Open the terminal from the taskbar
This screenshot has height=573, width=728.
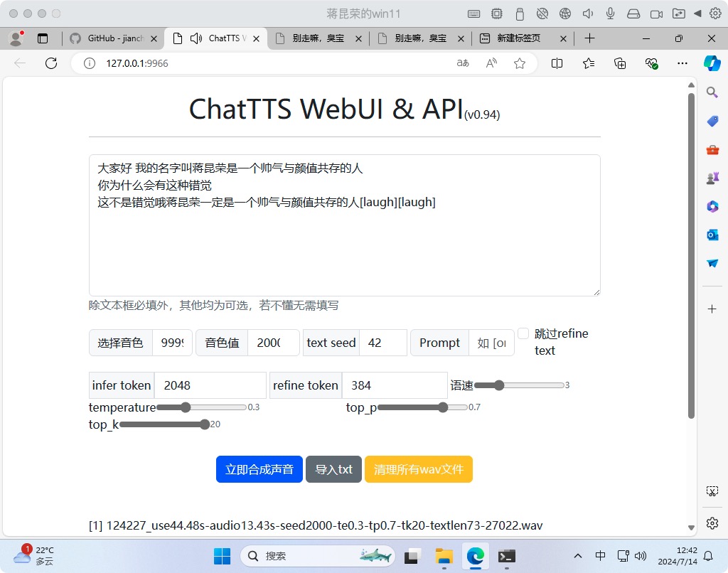click(x=506, y=556)
